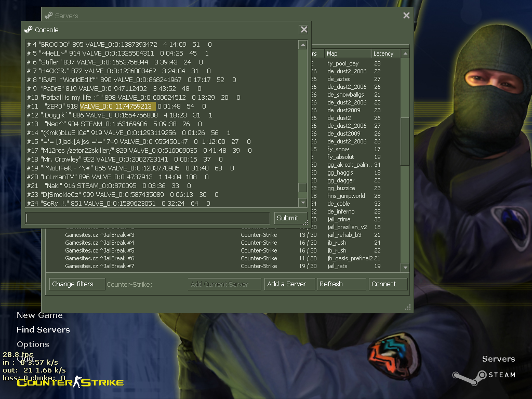
Task: Click console line for player "Mr. Crowley"
Action: click(125, 159)
